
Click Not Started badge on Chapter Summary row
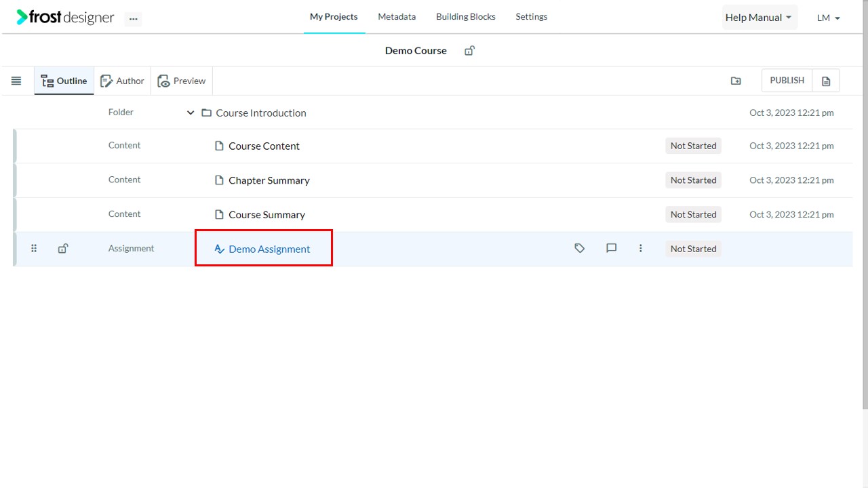693,180
